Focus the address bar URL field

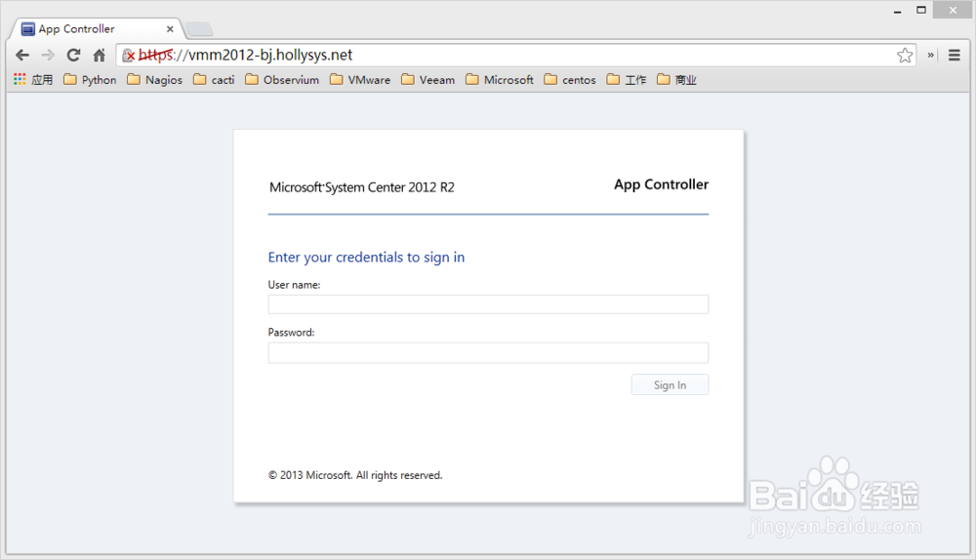[x=515, y=56]
